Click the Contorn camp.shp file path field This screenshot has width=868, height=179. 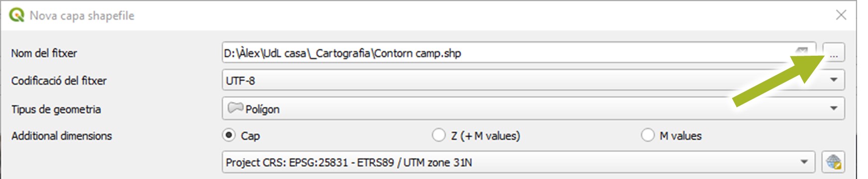[519, 52]
